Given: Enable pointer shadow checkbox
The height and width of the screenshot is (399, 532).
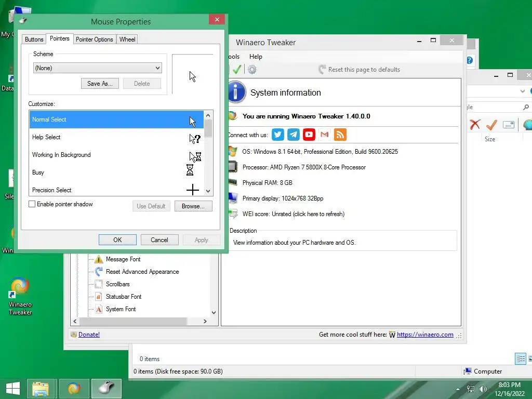Looking at the screenshot, I should click(32, 204).
